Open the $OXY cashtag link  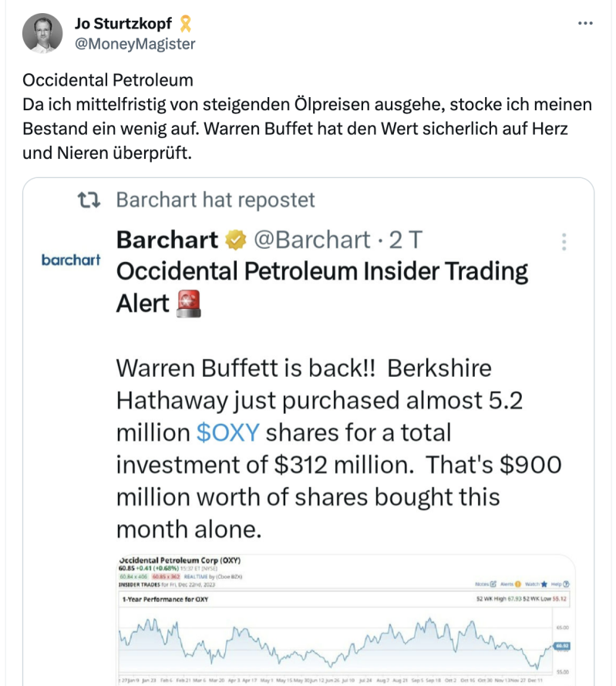tap(229, 433)
